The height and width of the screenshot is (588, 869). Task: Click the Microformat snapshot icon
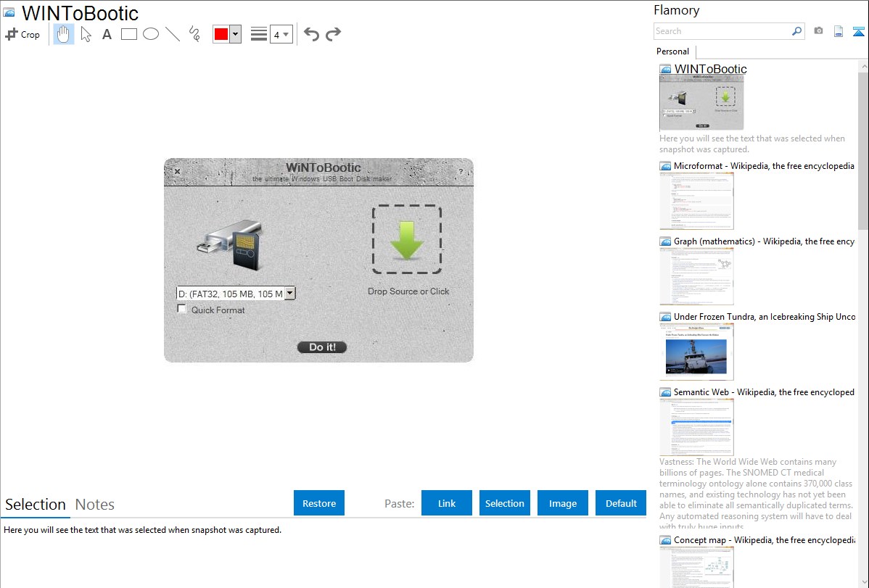[x=665, y=166]
